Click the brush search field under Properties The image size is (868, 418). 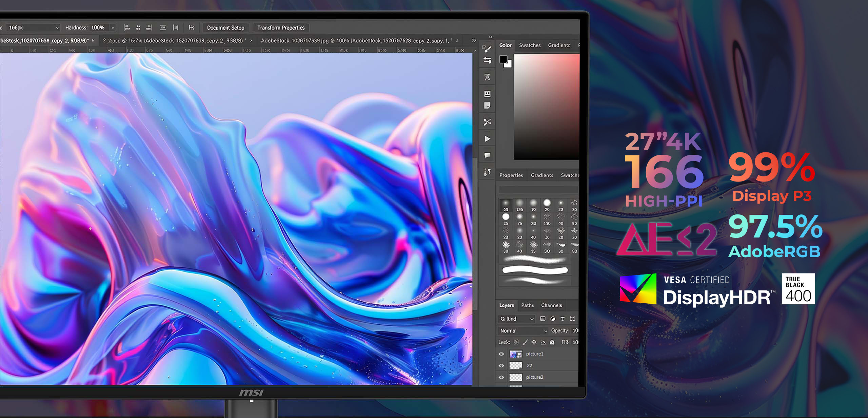538,190
